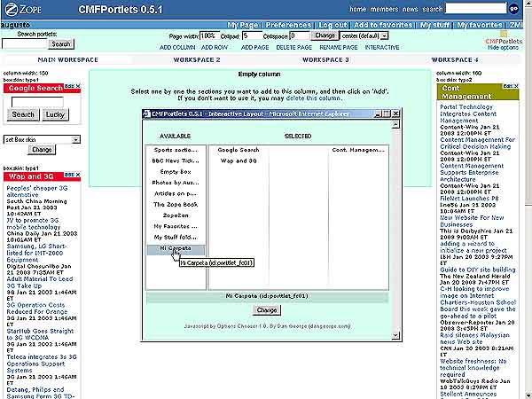The height and width of the screenshot is (399, 532).
Task: Click Hide options link
Action: click(503, 48)
